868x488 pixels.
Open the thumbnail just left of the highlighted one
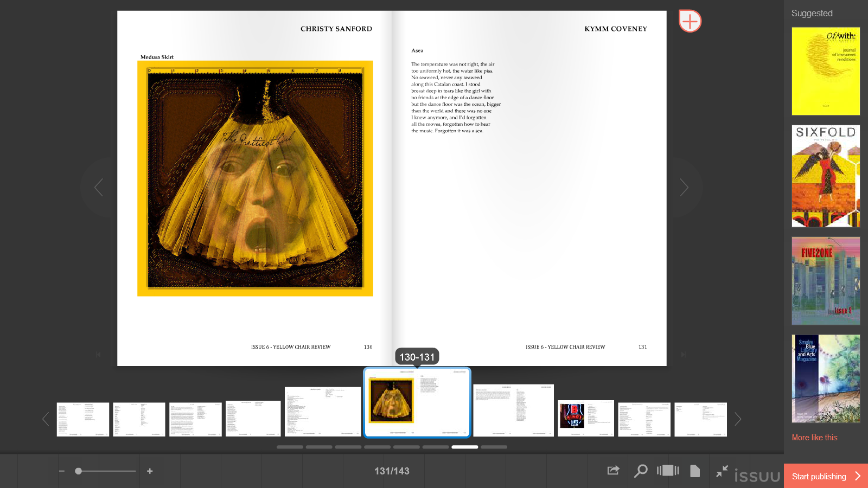coord(323,412)
